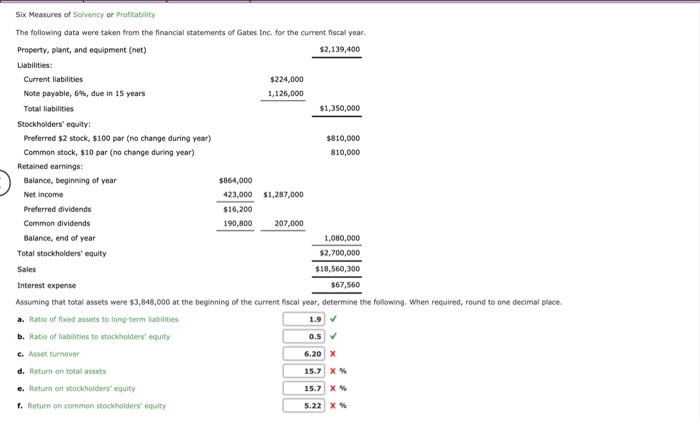
Task: Select the Interest expense value $67,560
Action: 346,285
